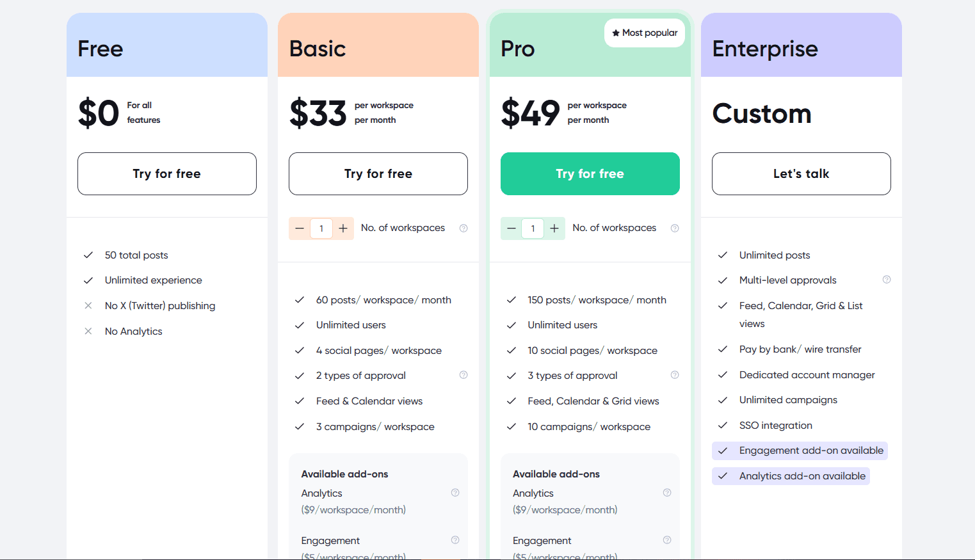Open the tooltip for Pro's Engagement add-on

666,540
